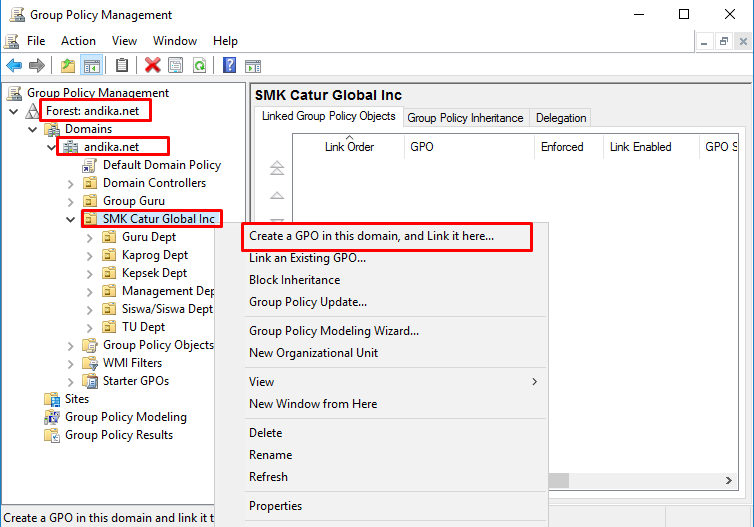Click the Group Policy Objects container icon

click(89, 345)
